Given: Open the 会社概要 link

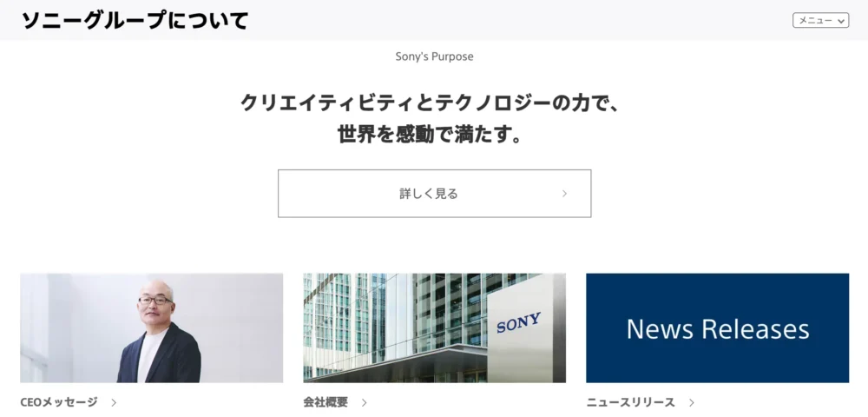Looking at the screenshot, I should point(325,402).
